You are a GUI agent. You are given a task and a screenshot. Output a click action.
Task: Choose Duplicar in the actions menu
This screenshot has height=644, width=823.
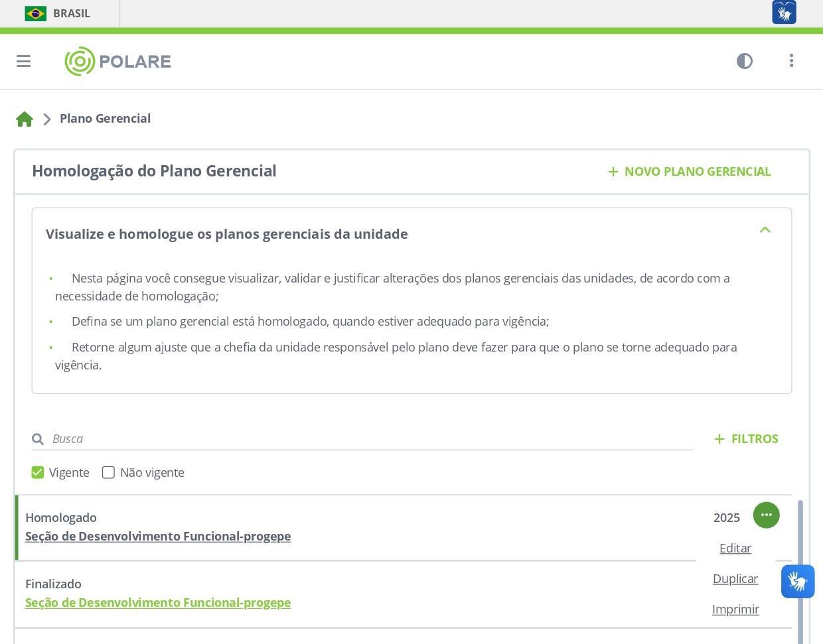pos(735,579)
